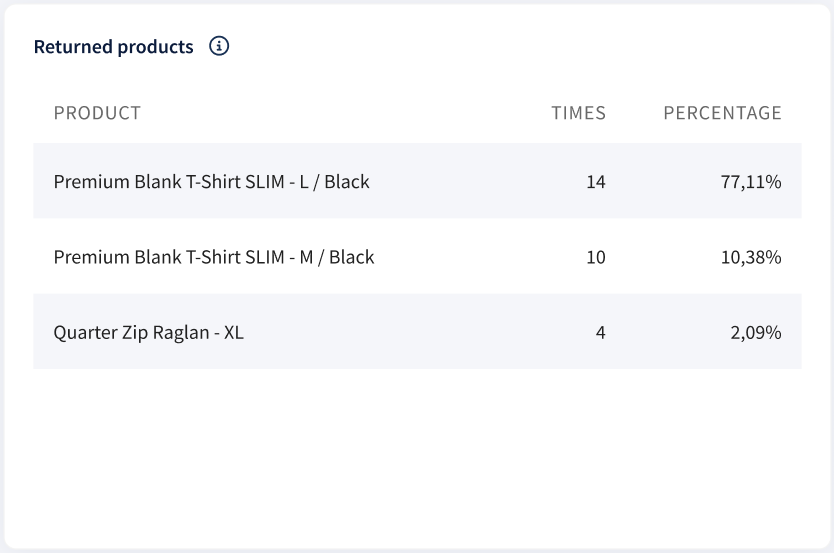The image size is (834, 553).
Task: Click the Returned products heading
Action: coord(113,47)
